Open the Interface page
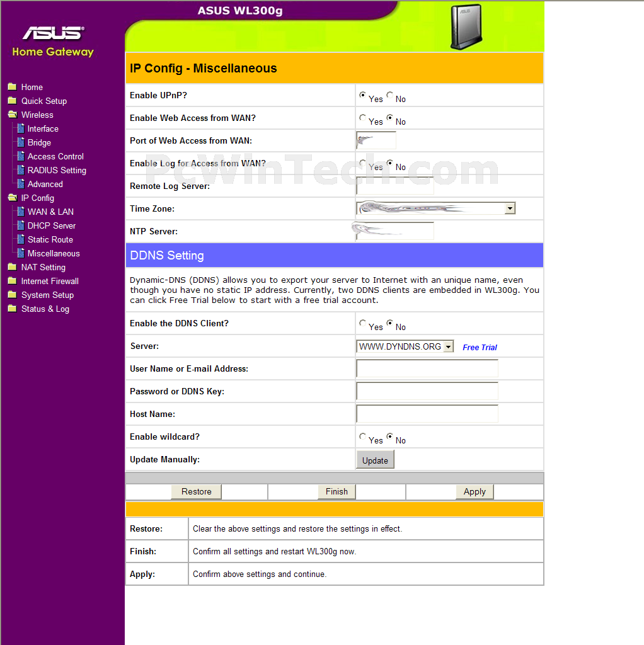644x645 pixels. tap(43, 128)
